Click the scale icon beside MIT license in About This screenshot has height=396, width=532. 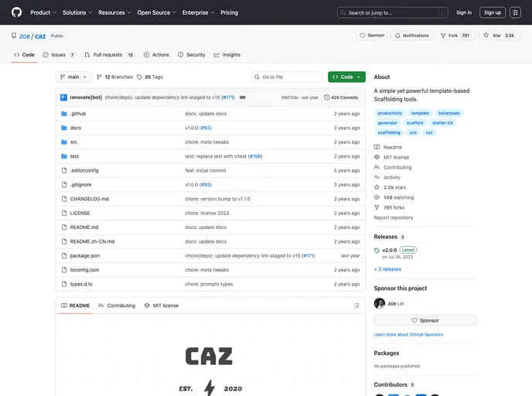click(377, 157)
